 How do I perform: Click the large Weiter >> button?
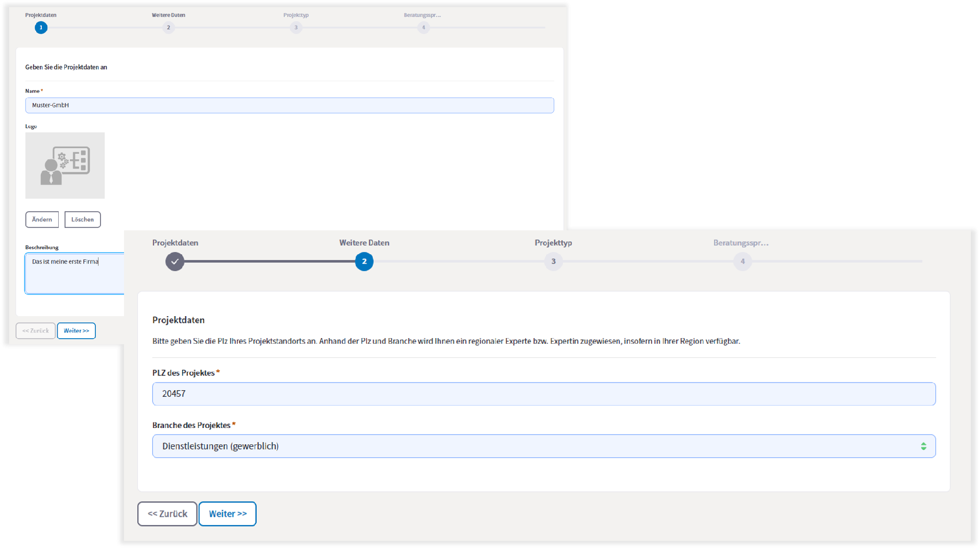(228, 514)
